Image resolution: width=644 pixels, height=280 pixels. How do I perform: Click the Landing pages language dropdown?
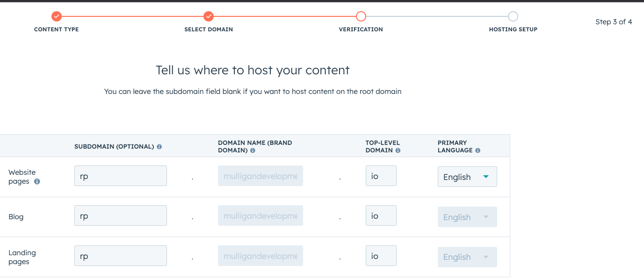[467, 257]
